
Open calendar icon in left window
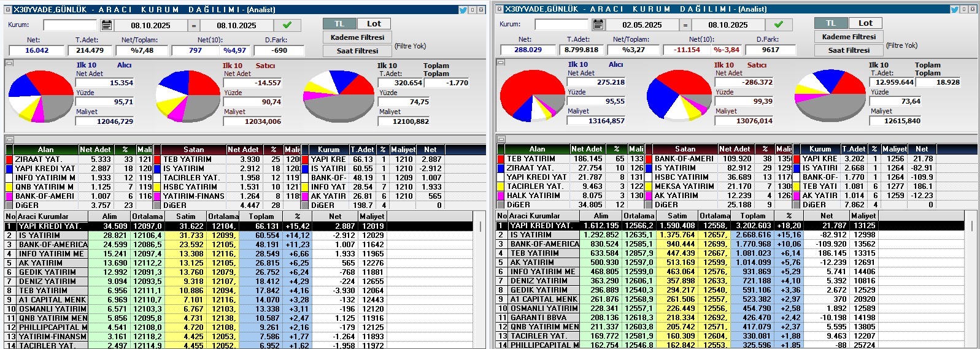[x=107, y=25]
